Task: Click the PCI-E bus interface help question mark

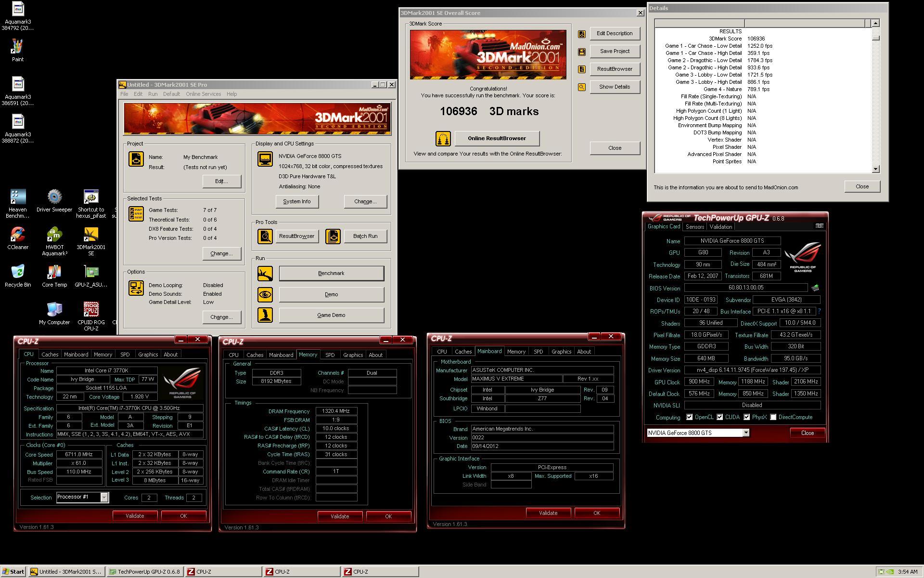Action: pyautogui.click(x=819, y=311)
